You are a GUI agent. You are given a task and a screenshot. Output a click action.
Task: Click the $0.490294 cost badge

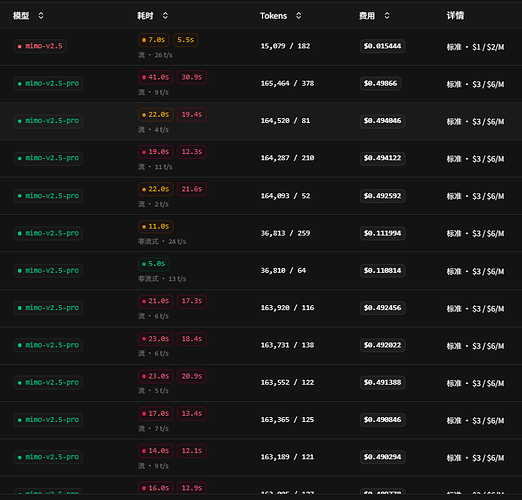tap(383, 457)
